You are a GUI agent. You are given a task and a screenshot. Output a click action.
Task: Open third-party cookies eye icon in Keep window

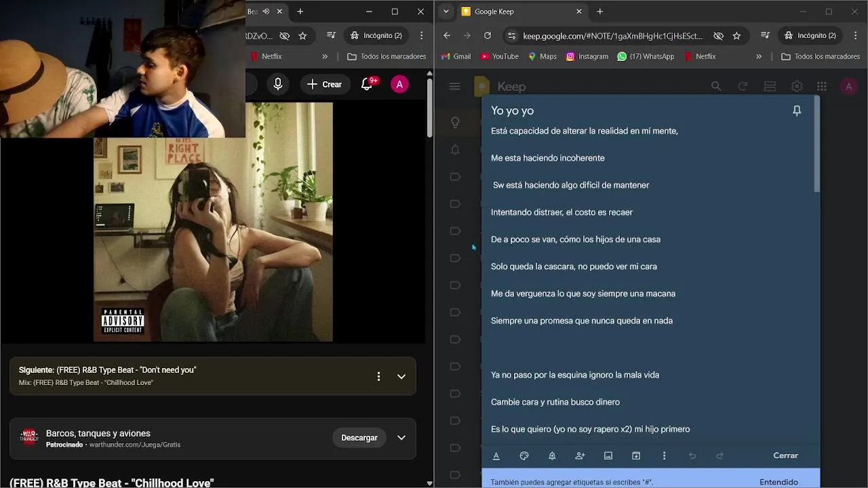tap(718, 35)
